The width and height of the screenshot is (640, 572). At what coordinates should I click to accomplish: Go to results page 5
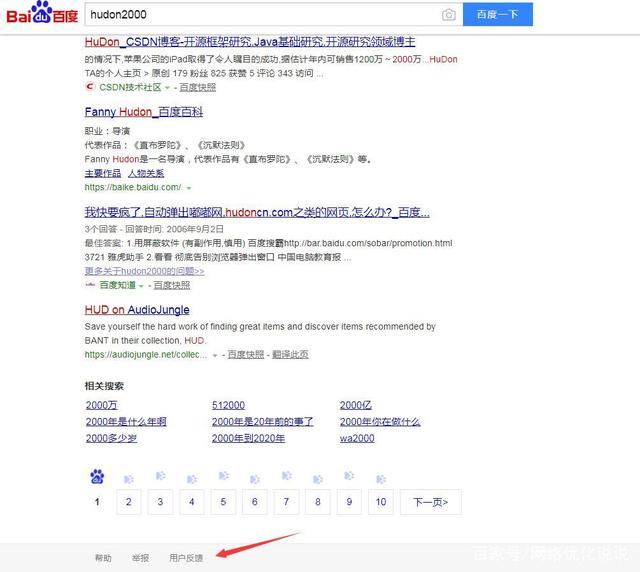click(223, 502)
